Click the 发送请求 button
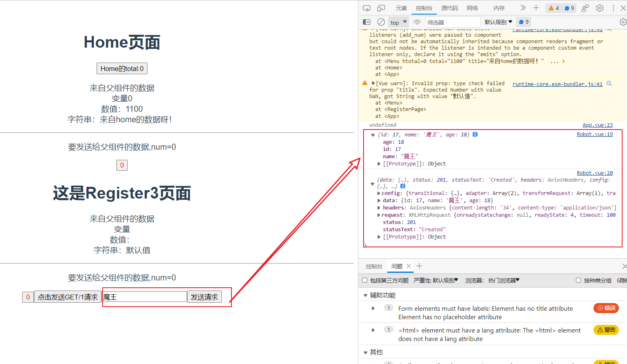Viewport: 627px width, 364px height. tap(204, 297)
